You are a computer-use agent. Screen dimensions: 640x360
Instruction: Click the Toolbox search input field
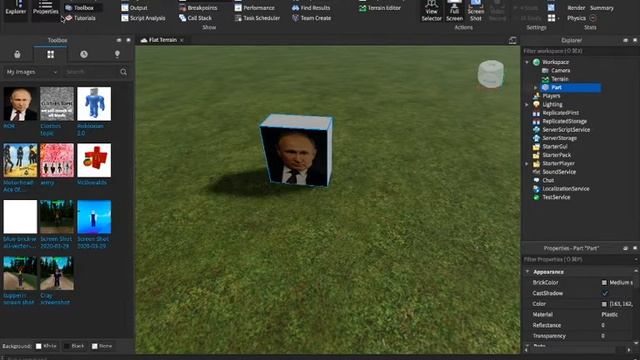pos(91,72)
